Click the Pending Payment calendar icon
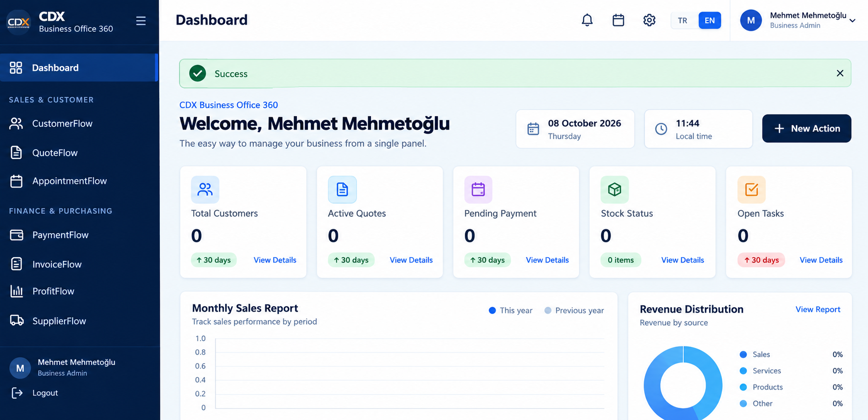The height and width of the screenshot is (420, 868). pyautogui.click(x=478, y=189)
